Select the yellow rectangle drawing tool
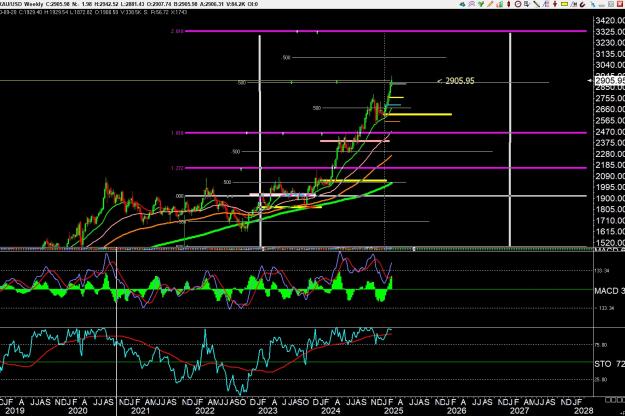The width and height of the screenshot is (625, 416). (x=564, y=4)
